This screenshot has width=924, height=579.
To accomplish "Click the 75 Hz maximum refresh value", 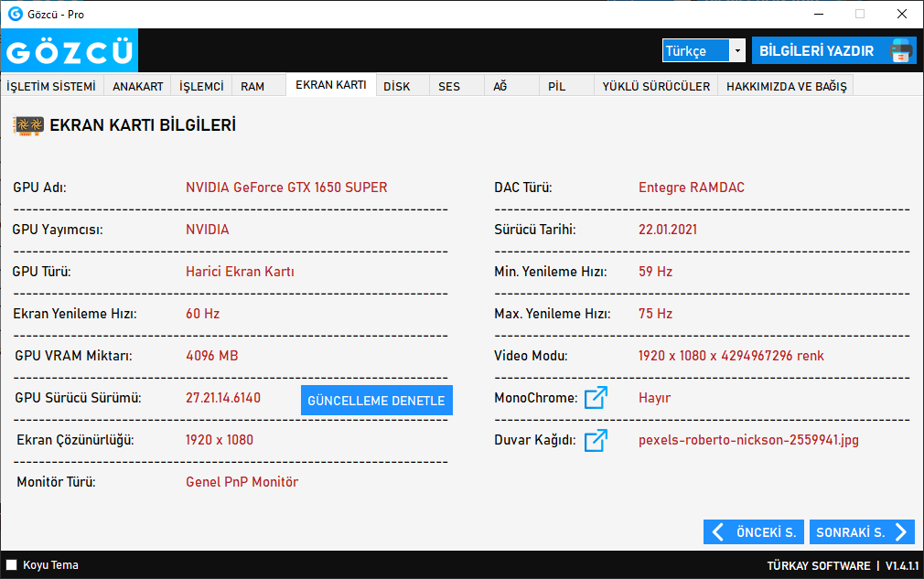I will [x=655, y=314].
